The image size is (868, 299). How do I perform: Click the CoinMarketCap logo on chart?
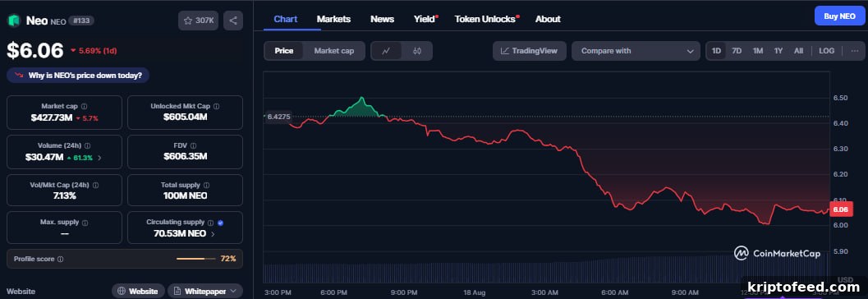click(x=777, y=254)
